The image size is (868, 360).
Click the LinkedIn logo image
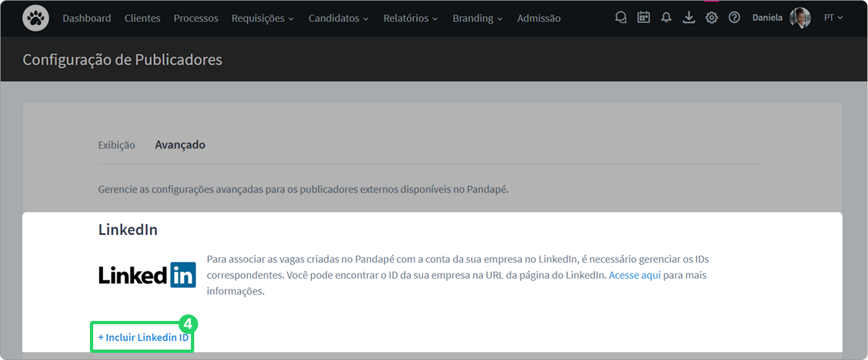147,275
